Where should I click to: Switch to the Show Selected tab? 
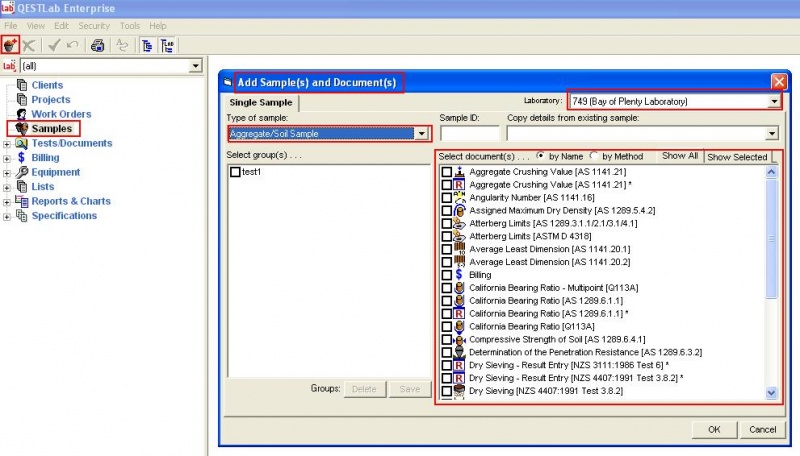tap(737, 157)
